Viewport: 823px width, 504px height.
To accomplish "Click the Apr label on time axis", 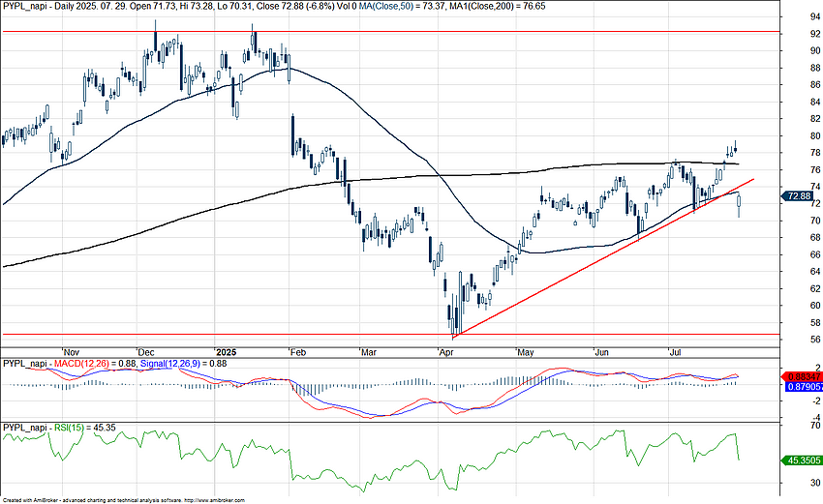I will click(446, 352).
